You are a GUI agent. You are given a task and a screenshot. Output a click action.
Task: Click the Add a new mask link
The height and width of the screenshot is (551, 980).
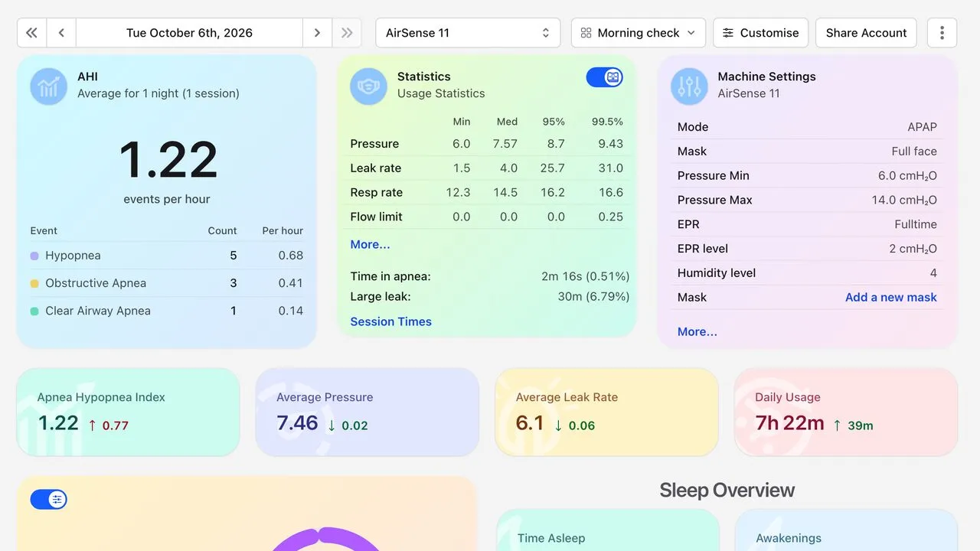click(x=891, y=297)
